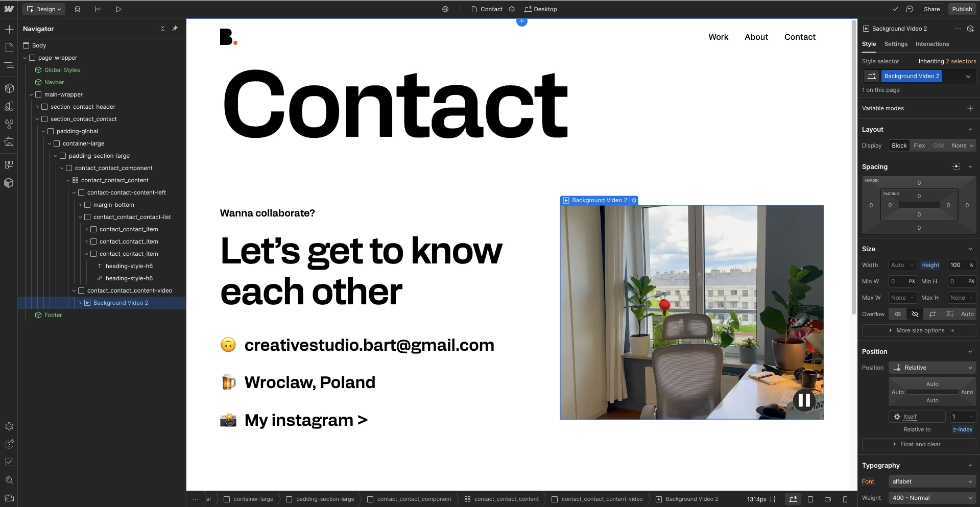Set Display to Block

pyautogui.click(x=899, y=146)
